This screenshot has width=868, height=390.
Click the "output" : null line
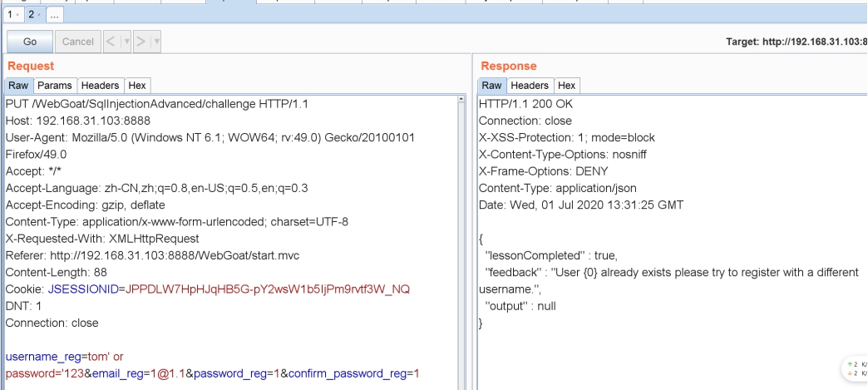(520, 306)
